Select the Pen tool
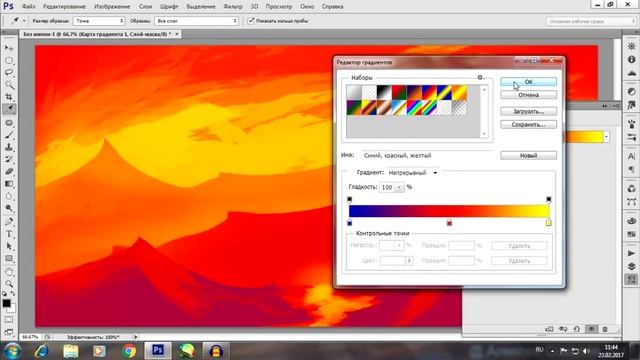 click(x=9, y=222)
